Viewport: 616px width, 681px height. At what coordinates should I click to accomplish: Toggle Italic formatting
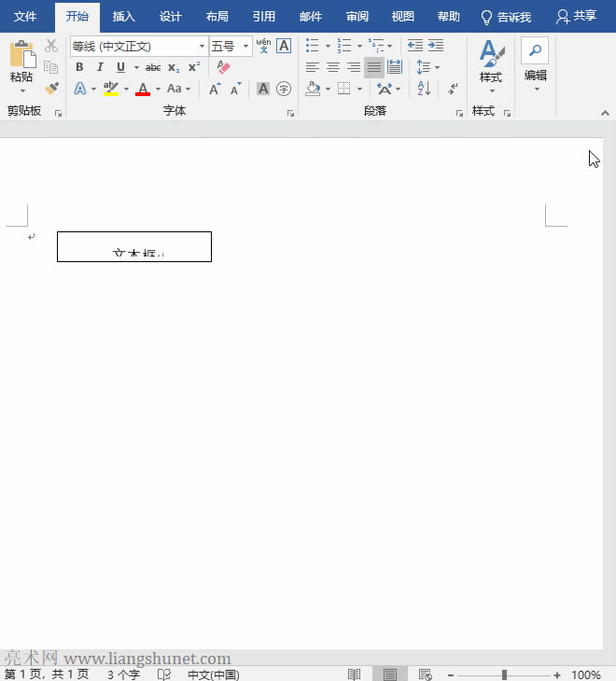[100, 67]
